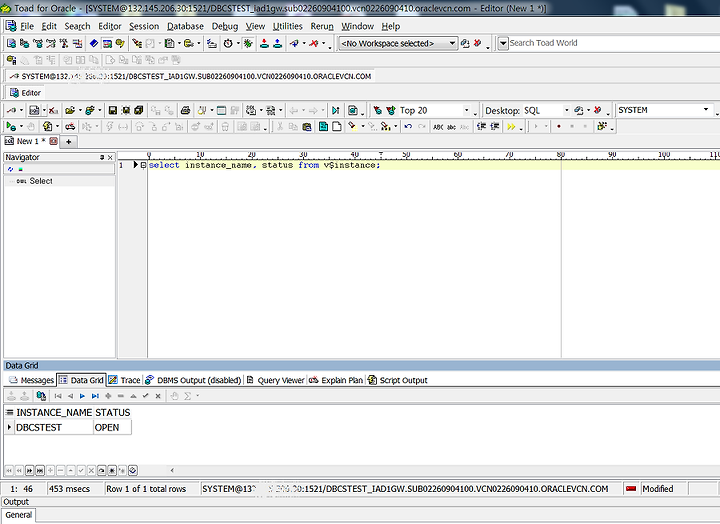Open the Top 20 dropdown
The height and width of the screenshot is (524, 720).
tap(467, 110)
